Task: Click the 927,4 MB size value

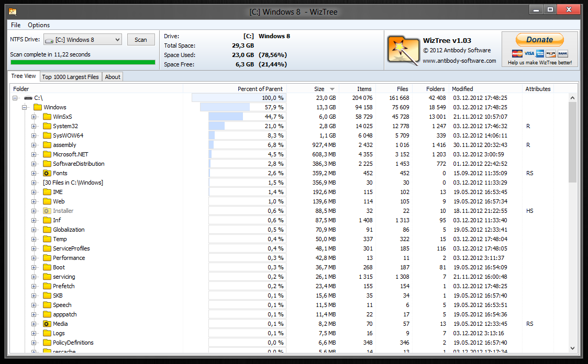Action: coord(324,145)
